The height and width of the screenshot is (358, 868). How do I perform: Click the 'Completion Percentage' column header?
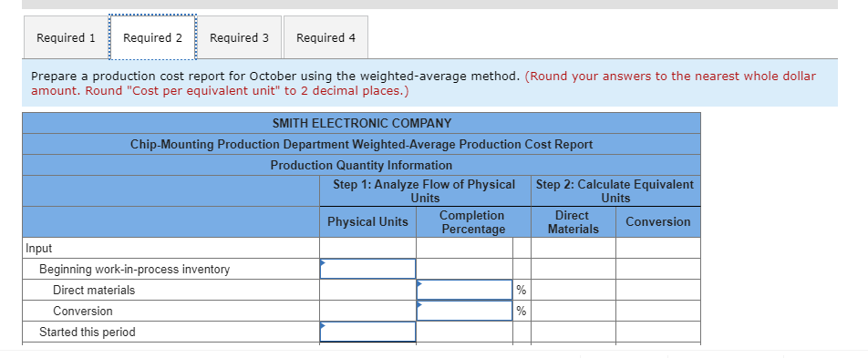[473, 222]
